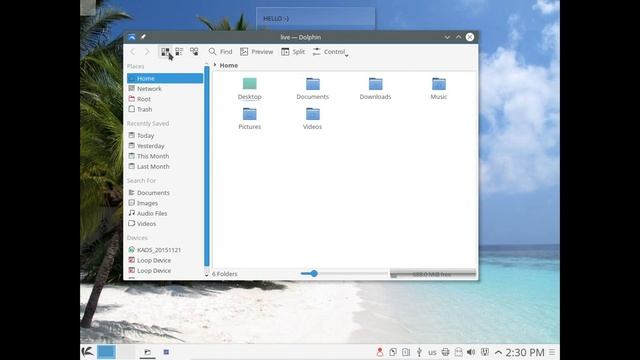Switch to Icons view mode
This screenshot has width=640, height=360.
165,52
